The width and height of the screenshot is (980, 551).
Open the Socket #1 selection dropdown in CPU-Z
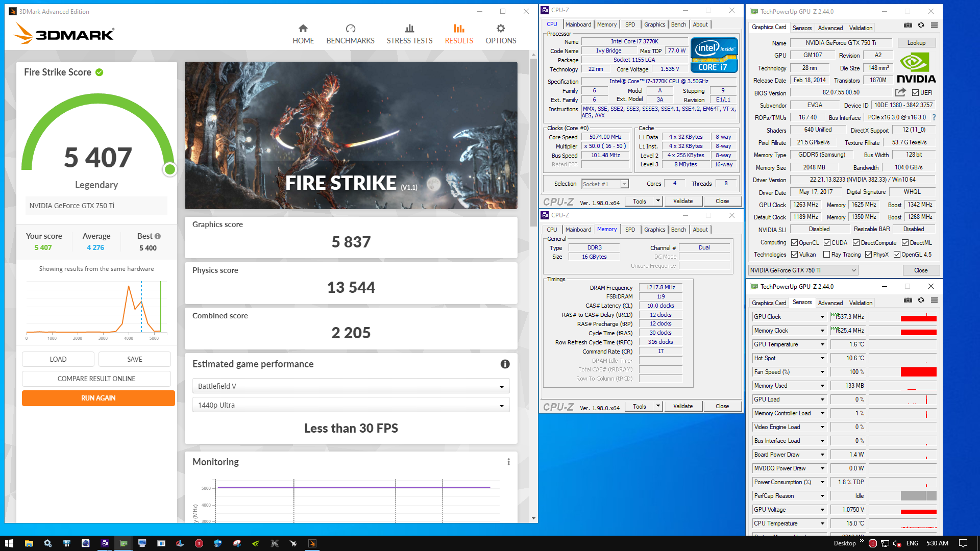click(x=605, y=184)
